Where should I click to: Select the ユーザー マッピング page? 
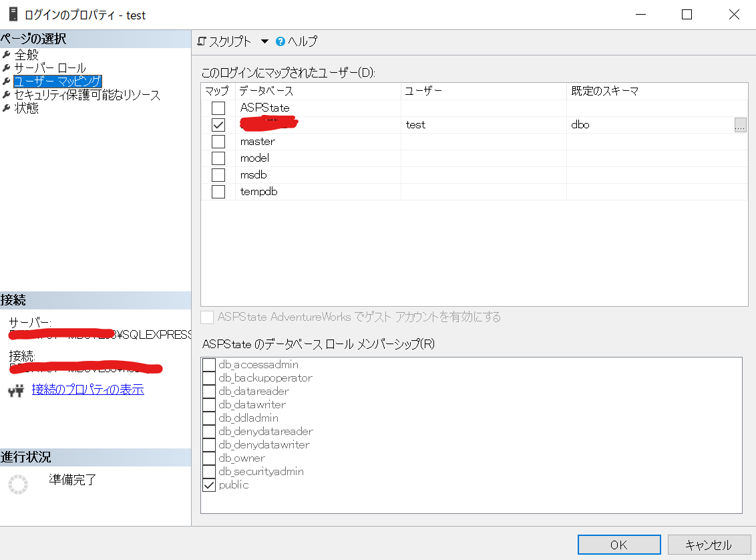click(x=57, y=81)
